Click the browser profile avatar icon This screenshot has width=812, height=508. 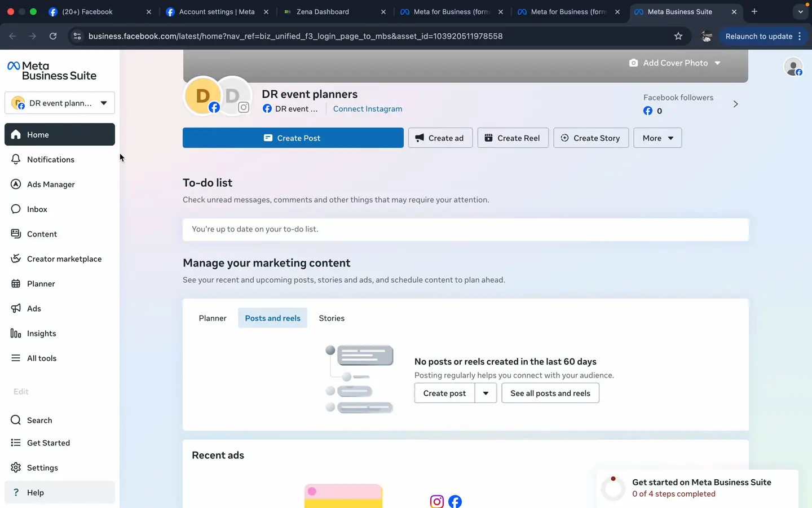click(707, 36)
